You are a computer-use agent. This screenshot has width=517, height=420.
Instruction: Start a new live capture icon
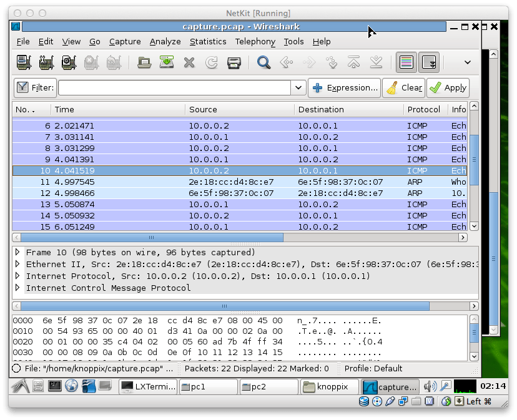tap(69, 62)
